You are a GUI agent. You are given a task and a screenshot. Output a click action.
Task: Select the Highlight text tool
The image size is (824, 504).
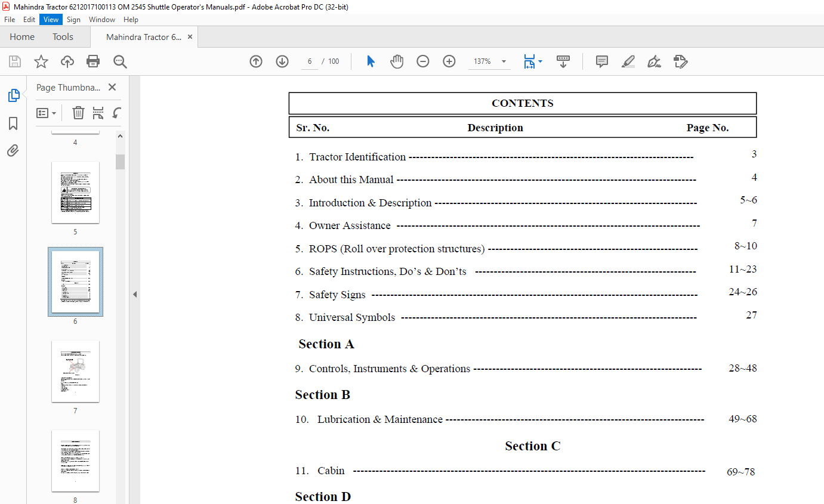628,61
